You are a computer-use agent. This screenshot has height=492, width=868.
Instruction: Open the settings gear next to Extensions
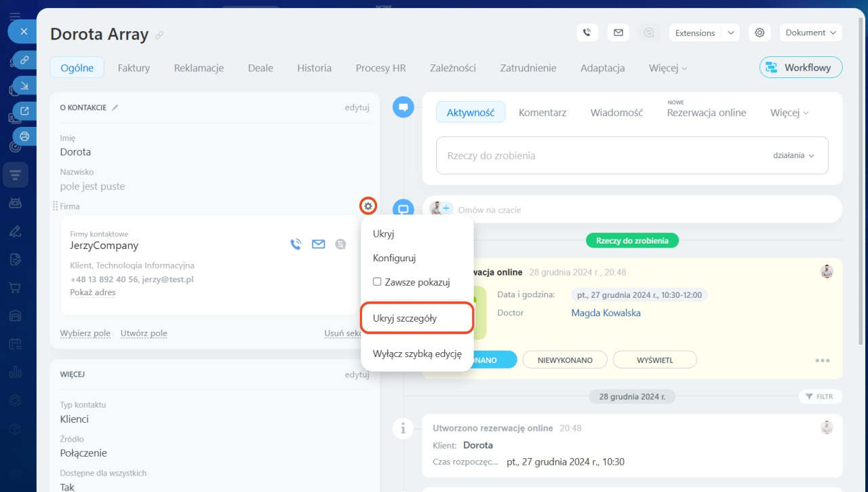tap(759, 33)
